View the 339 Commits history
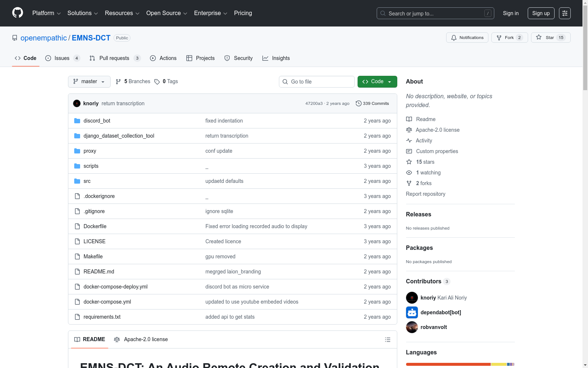 (372, 103)
